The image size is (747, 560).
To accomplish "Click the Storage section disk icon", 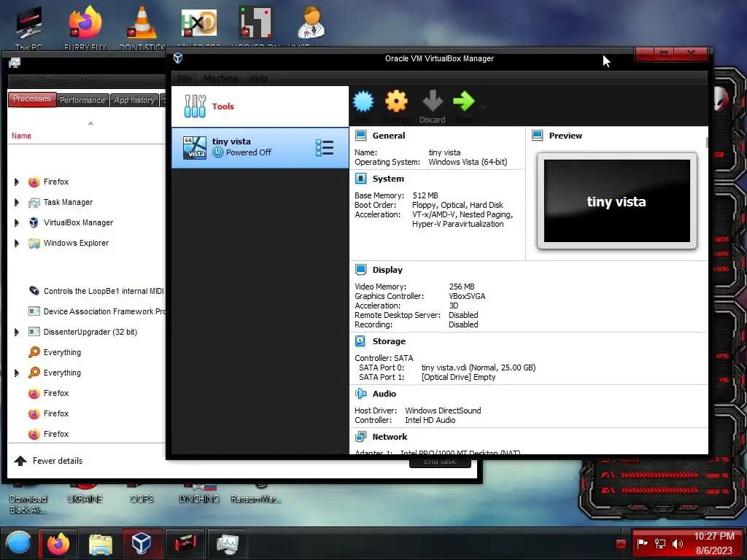I will [x=360, y=341].
